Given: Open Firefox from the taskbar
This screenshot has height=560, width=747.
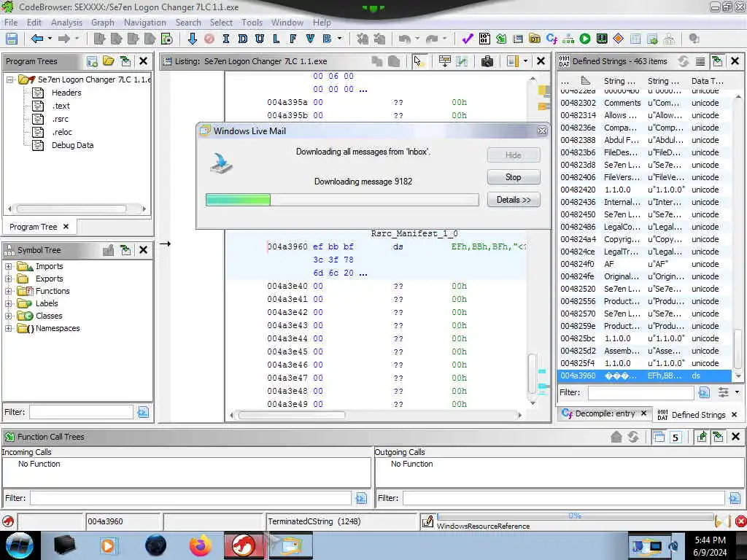Looking at the screenshot, I should [201, 545].
